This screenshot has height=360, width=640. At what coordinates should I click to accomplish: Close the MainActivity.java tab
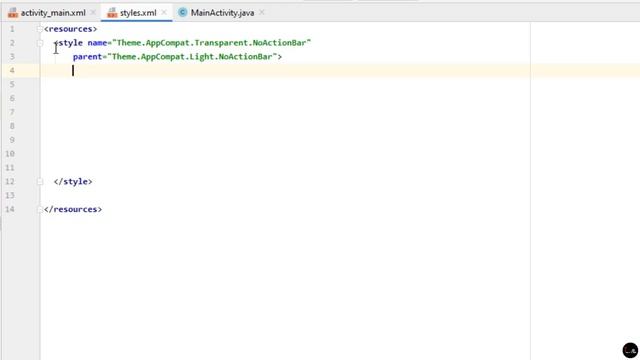262,13
